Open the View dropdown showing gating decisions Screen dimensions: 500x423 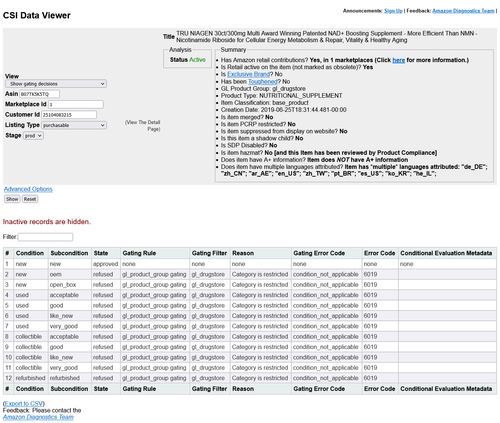pos(56,84)
